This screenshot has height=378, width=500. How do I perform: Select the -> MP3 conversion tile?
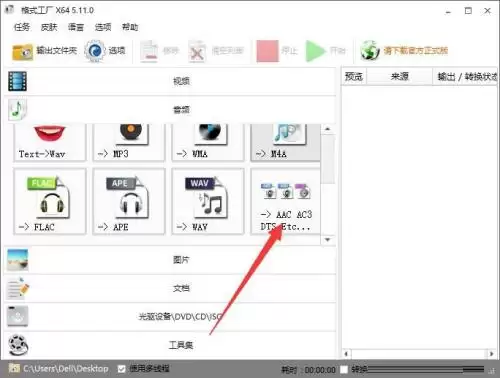point(129,142)
